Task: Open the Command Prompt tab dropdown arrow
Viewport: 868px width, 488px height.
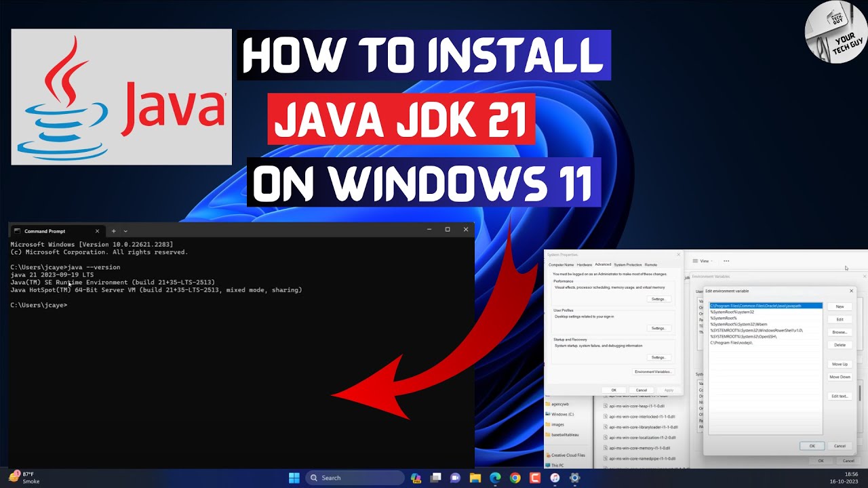Action: click(x=125, y=231)
